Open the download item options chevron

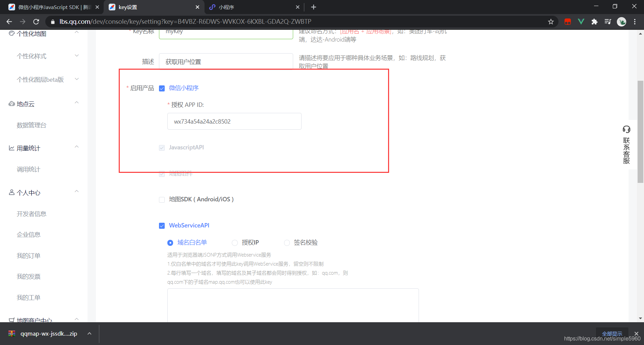89,334
